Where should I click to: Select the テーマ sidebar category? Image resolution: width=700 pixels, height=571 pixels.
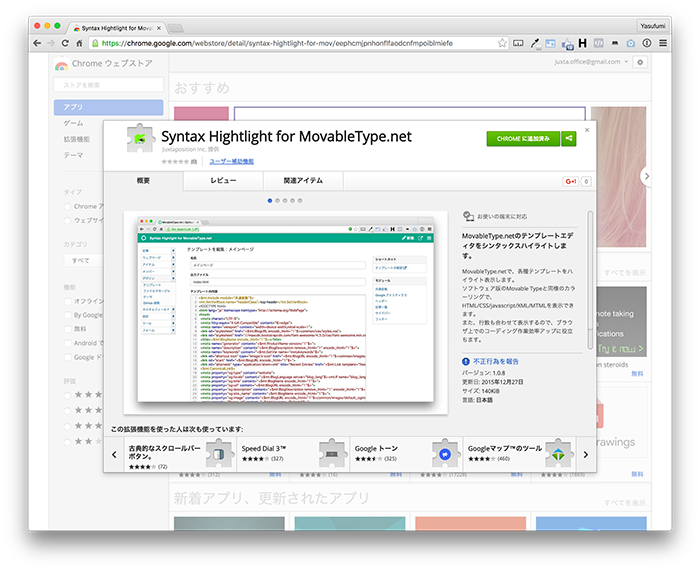click(x=73, y=155)
